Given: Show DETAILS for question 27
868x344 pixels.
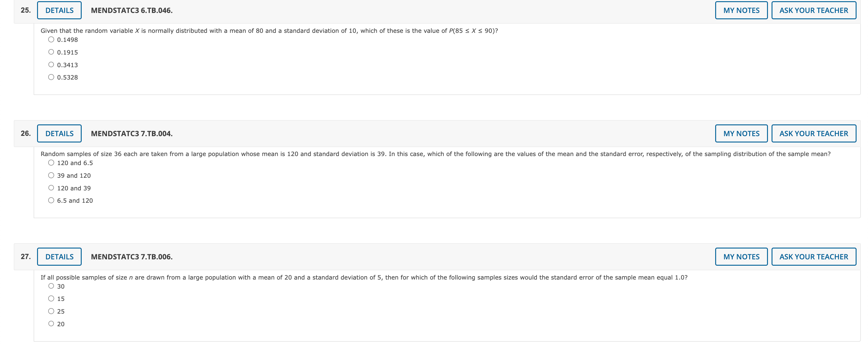Looking at the screenshot, I should coord(59,257).
